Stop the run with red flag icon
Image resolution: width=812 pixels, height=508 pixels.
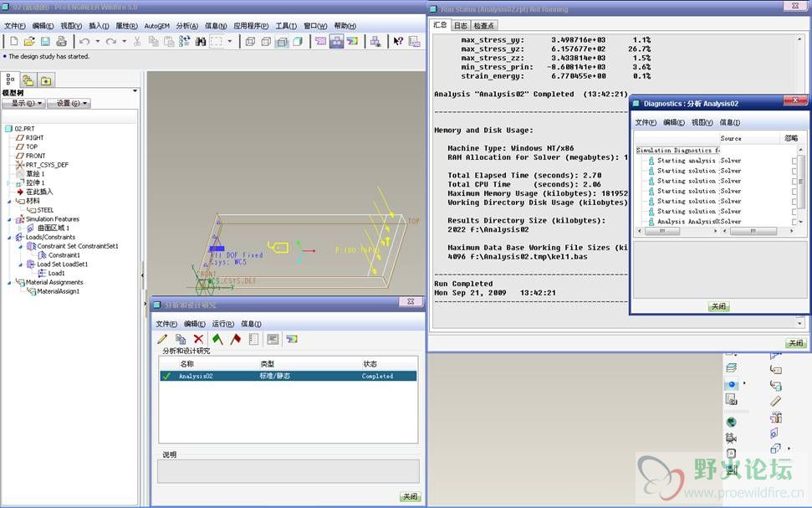point(236,339)
